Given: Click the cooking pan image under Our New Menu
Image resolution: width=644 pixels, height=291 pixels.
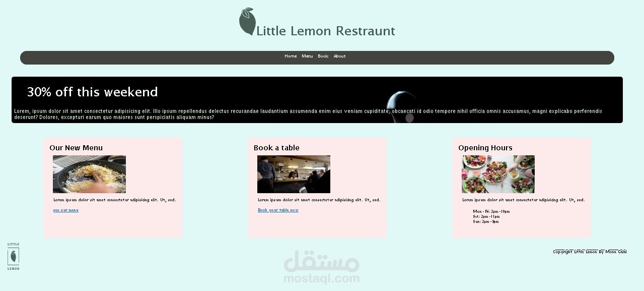Looking at the screenshot, I should pyautogui.click(x=89, y=174).
